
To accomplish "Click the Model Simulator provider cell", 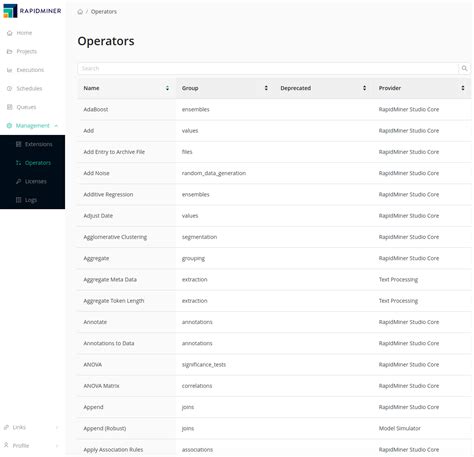I will tap(399, 429).
